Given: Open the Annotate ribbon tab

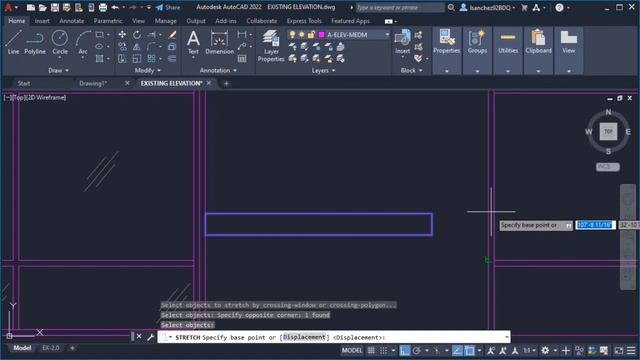Looking at the screenshot, I should coord(71,21).
